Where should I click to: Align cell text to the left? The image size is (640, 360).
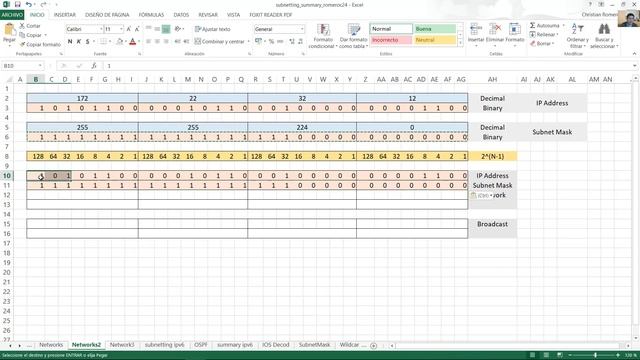pos(149,42)
